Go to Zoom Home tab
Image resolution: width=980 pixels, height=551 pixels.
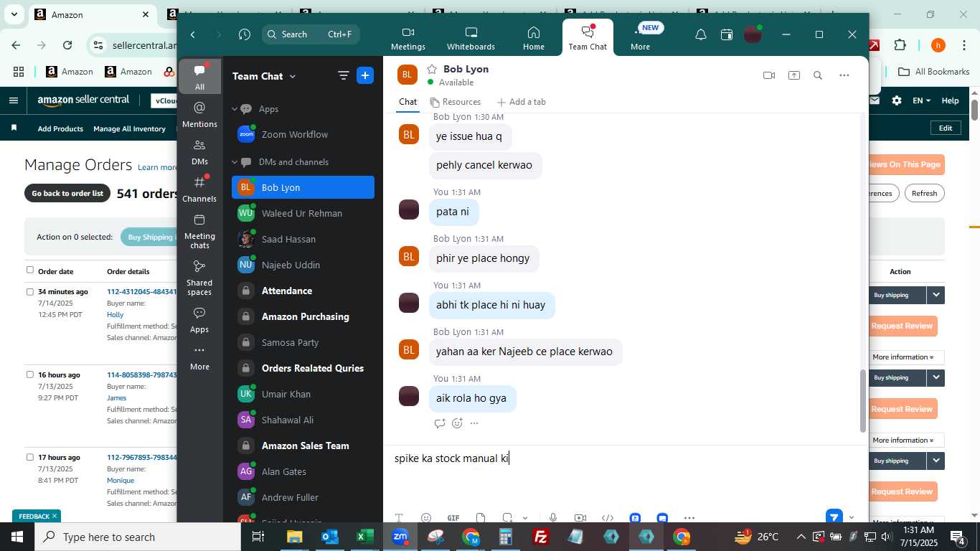pos(534,39)
